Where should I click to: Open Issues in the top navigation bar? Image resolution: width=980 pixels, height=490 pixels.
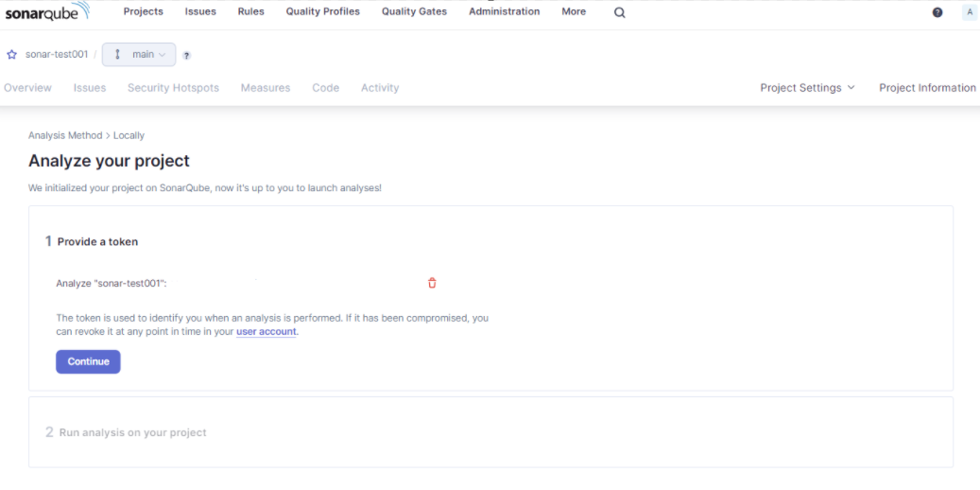click(200, 12)
